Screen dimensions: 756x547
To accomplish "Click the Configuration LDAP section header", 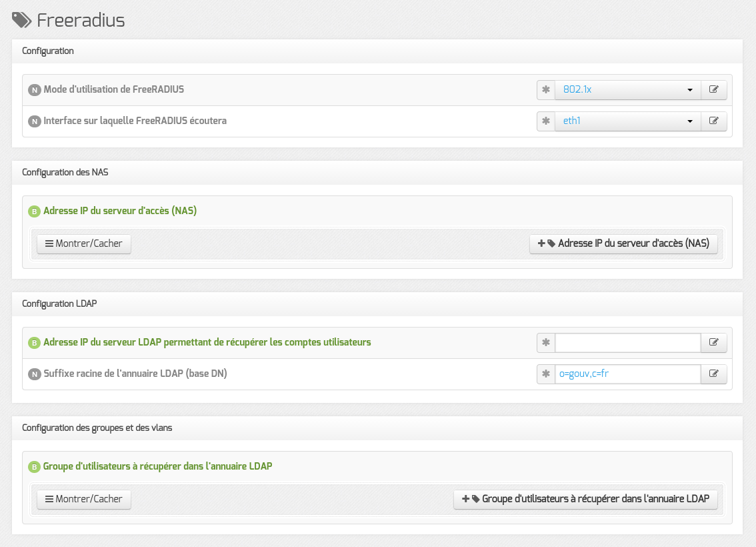I will pyautogui.click(x=377, y=304).
